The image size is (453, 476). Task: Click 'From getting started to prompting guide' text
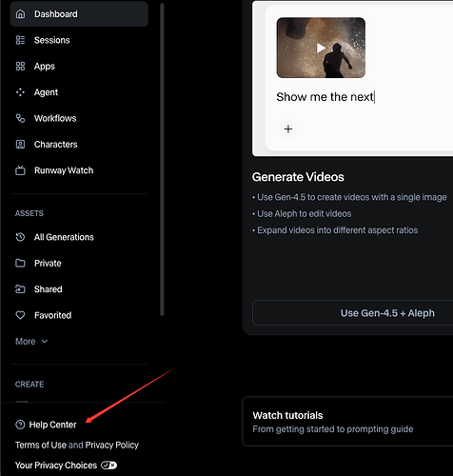coord(333,429)
